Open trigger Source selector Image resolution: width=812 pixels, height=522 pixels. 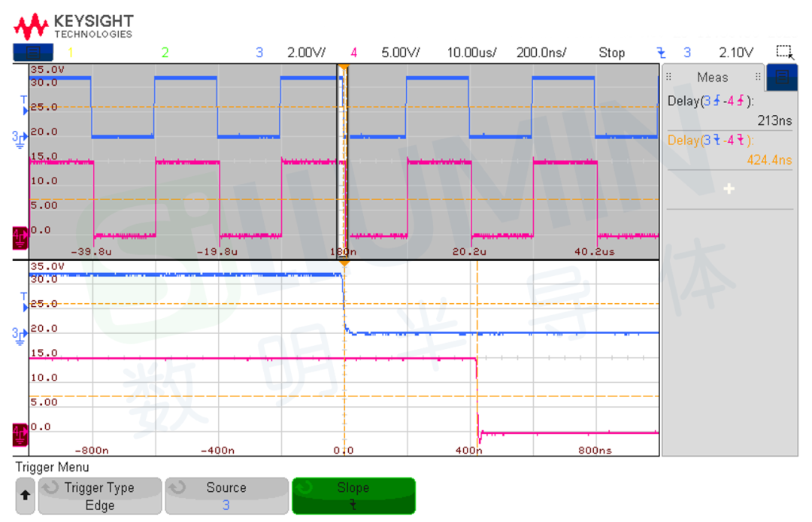[x=226, y=496]
